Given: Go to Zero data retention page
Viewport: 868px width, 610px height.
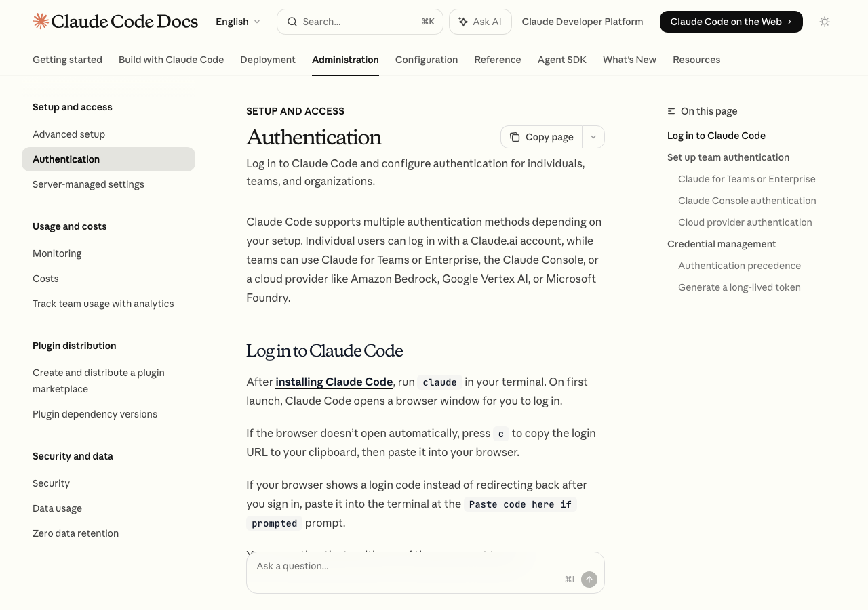Looking at the screenshot, I should (x=75, y=533).
